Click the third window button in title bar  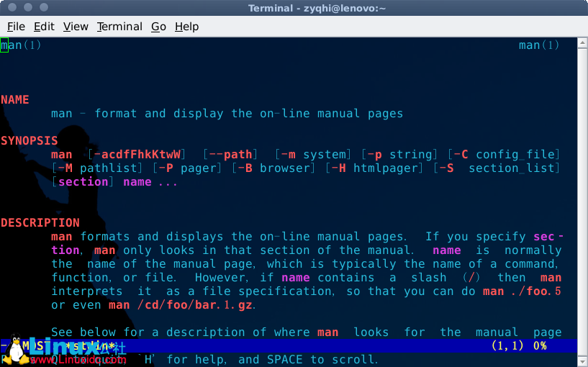pos(44,8)
